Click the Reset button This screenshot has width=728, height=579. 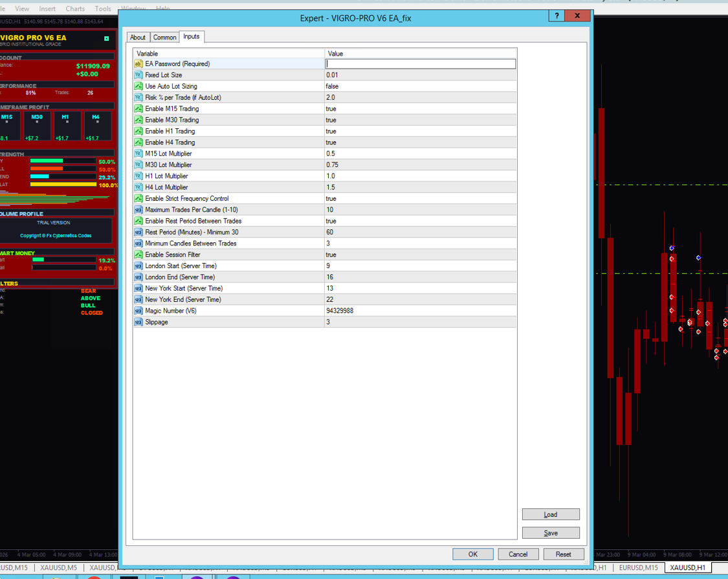(x=563, y=554)
